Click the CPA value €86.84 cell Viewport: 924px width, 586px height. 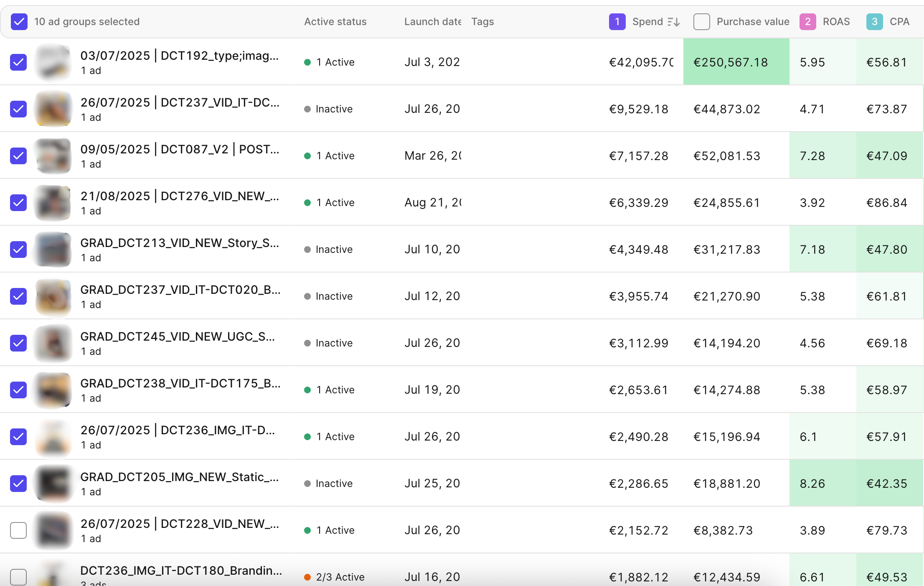tap(887, 203)
